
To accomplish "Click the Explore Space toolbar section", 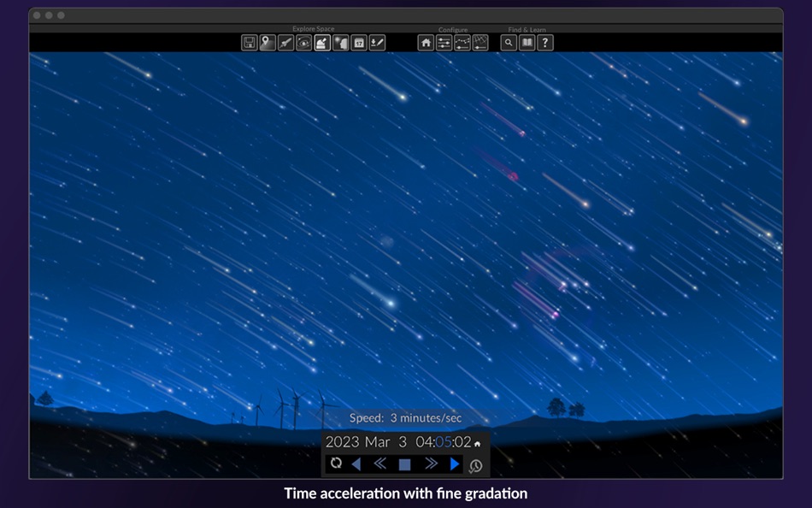I will (x=312, y=28).
